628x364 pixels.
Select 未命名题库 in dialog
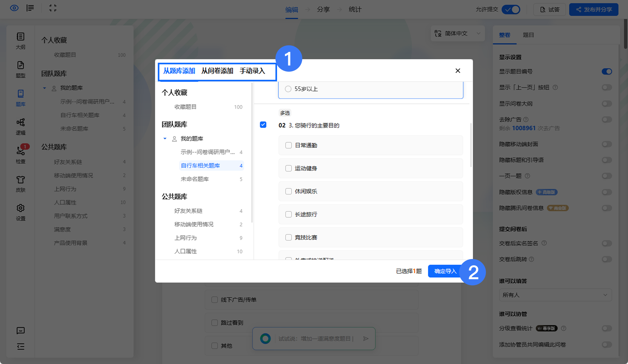click(211, 179)
